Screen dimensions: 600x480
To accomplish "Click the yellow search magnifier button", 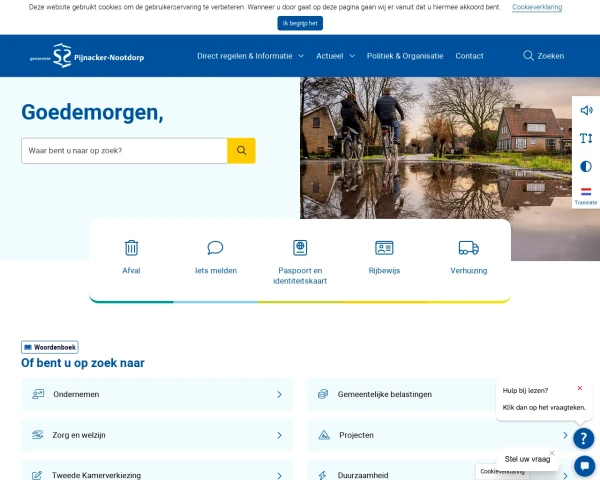I will tap(241, 151).
